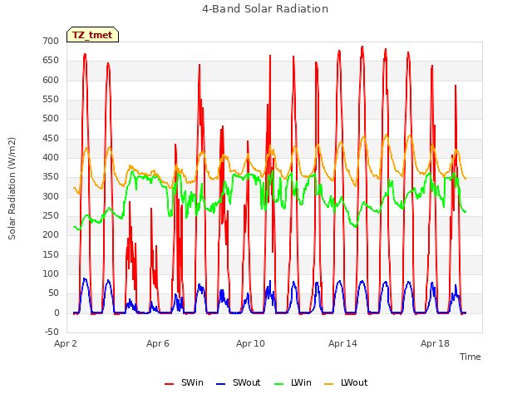Screen dimensions: 532x399
Task: Click the LWin legend label
Action: tap(301, 382)
